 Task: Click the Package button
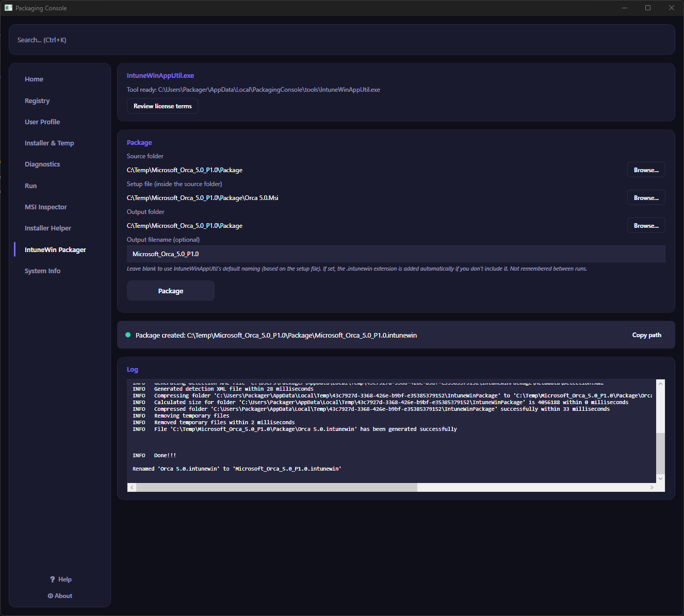171,291
